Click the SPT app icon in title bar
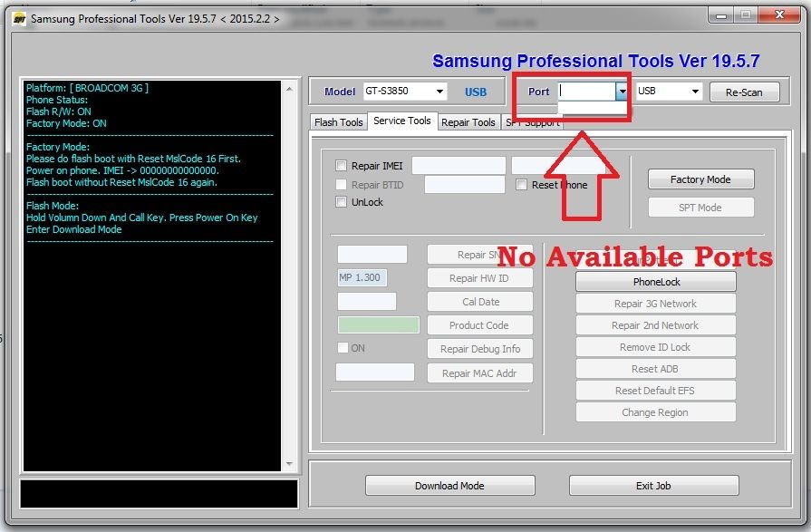 18,18
